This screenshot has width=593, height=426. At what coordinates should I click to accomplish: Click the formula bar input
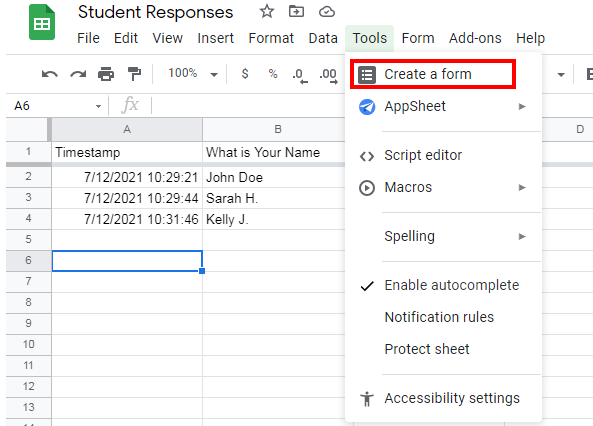click(x=248, y=106)
